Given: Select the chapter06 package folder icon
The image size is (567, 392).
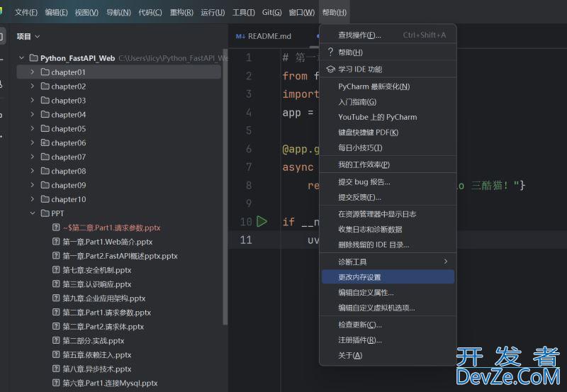Looking at the screenshot, I should [45, 142].
